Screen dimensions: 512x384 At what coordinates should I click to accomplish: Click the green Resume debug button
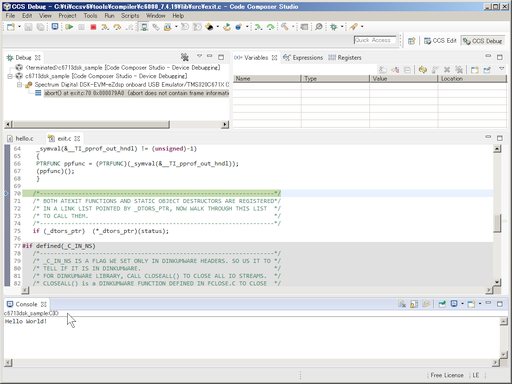(x=69, y=27)
